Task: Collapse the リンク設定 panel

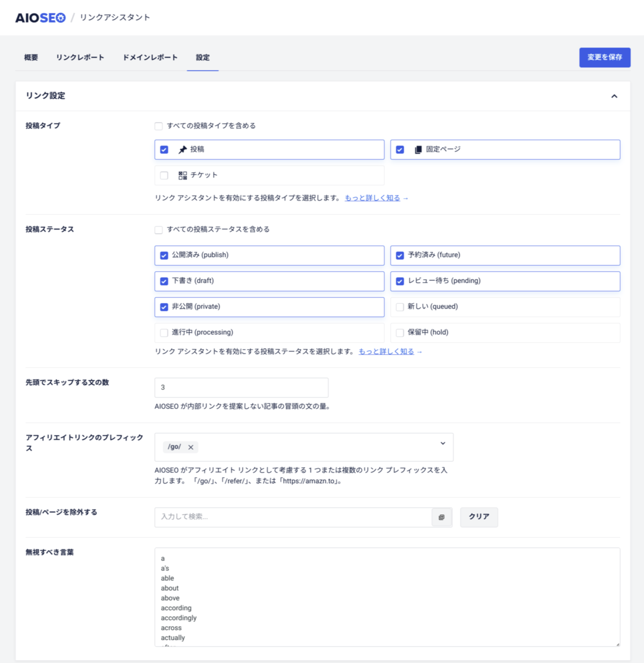Action: [x=614, y=96]
